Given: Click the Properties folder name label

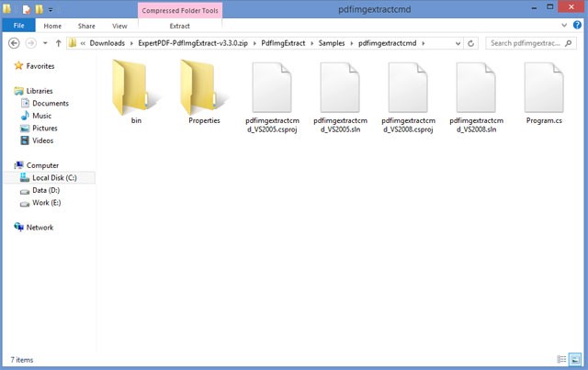Looking at the screenshot, I should pos(204,120).
